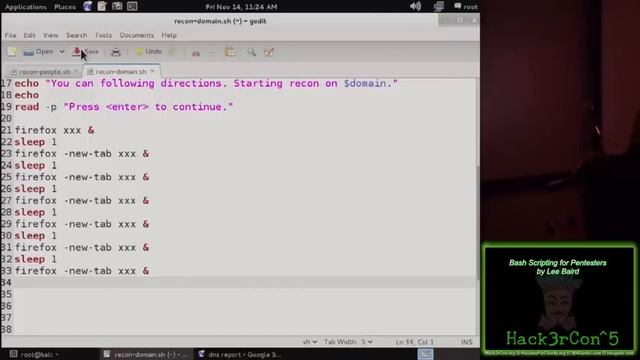Click the $domain variable on line 17
This screenshot has width=640, height=360.
[365, 84]
